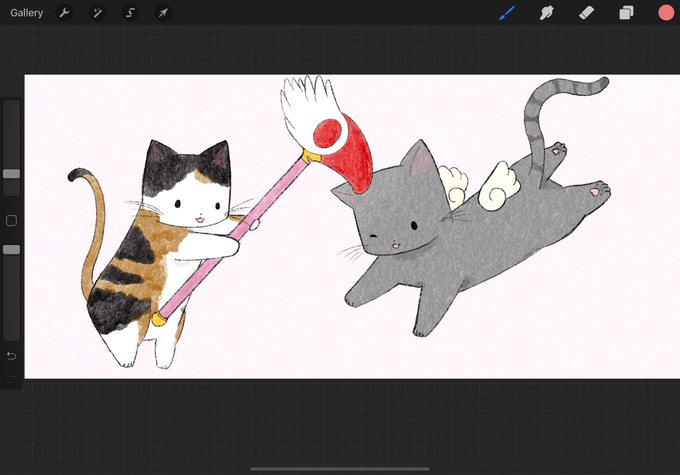680x475 pixels.
Task: Select the Brush paint tool
Action: [507, 13]
